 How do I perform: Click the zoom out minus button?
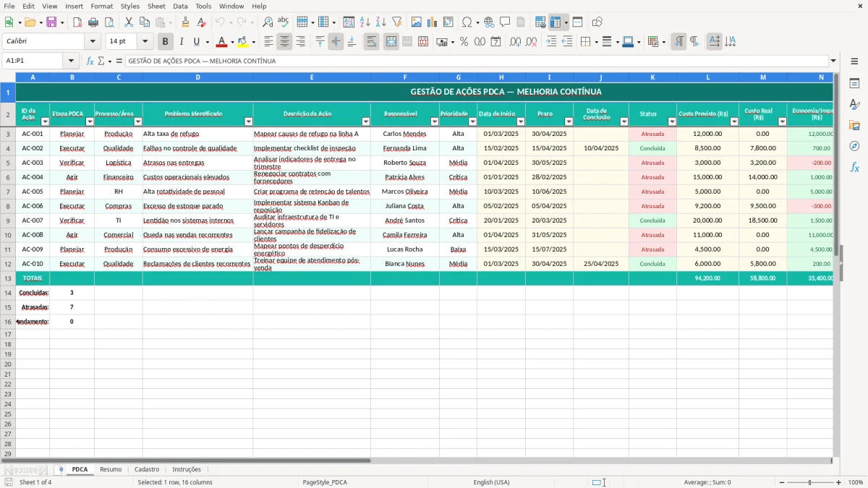pos(781,482)
